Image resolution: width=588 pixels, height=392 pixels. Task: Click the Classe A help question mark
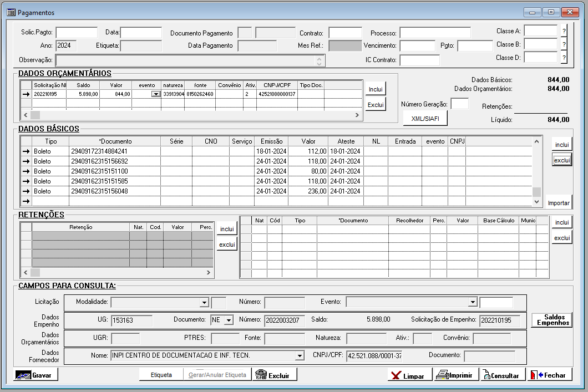[x=564, y=30]
